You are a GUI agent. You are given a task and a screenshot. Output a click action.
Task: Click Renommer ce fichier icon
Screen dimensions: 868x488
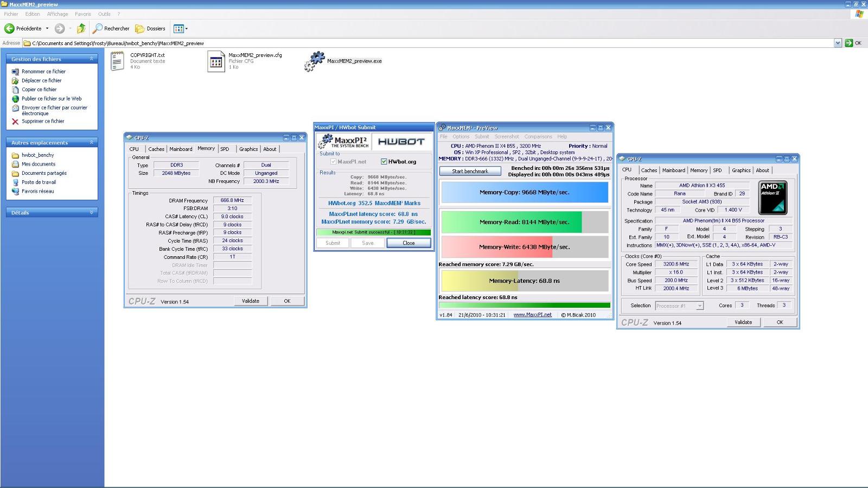tap(15, 72)
